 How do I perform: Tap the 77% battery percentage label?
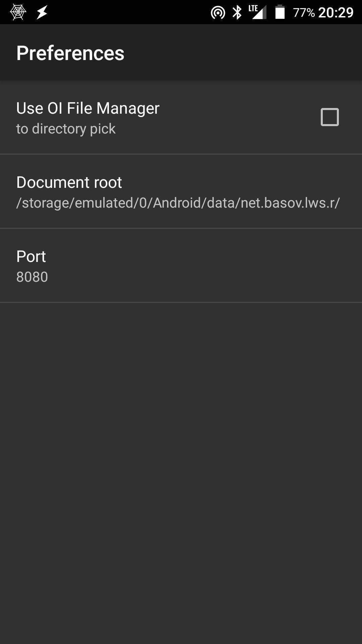(303, 12)
